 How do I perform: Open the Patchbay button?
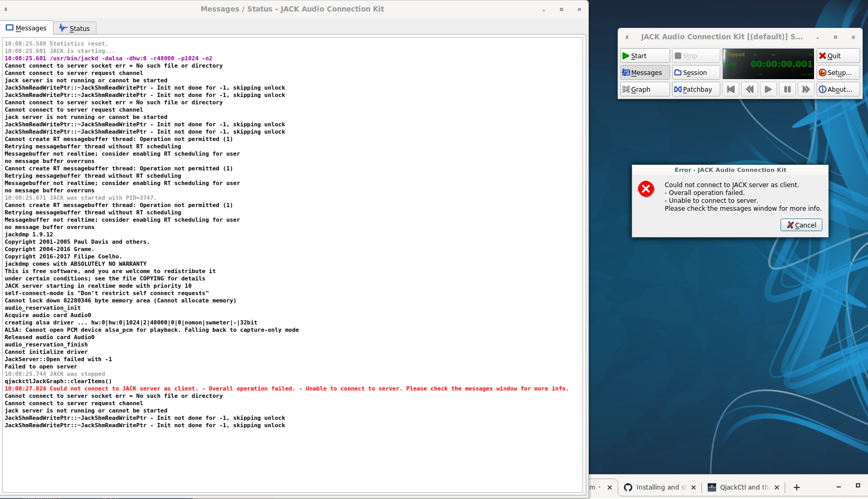click(x=696, y=89)
